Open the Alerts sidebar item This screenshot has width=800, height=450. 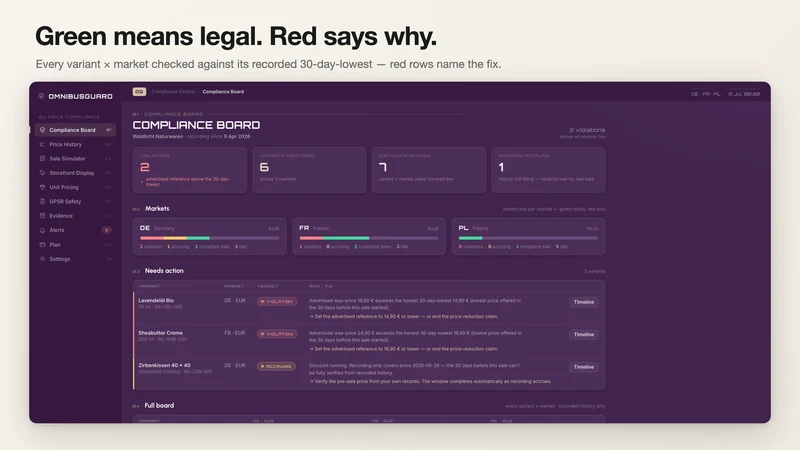(76, 230)
